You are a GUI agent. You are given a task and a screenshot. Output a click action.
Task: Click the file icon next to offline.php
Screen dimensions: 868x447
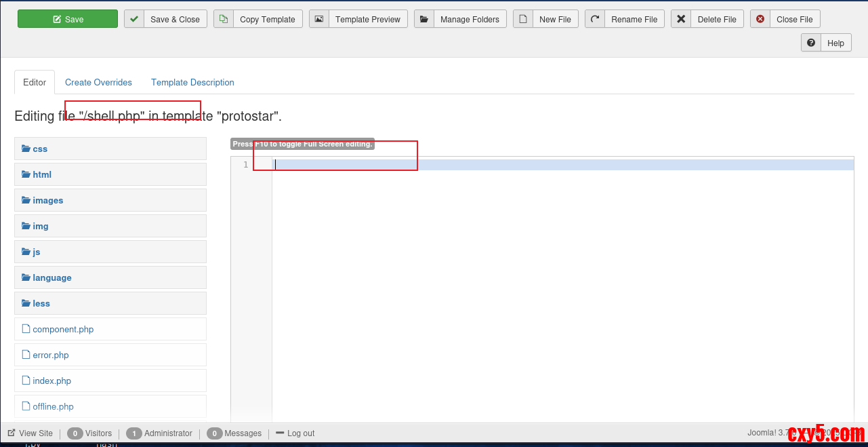(x=26, y=406)
